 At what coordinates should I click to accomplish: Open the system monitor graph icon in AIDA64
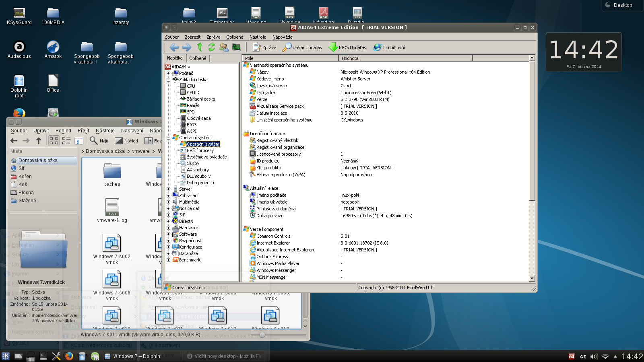[x=236, y=47]
